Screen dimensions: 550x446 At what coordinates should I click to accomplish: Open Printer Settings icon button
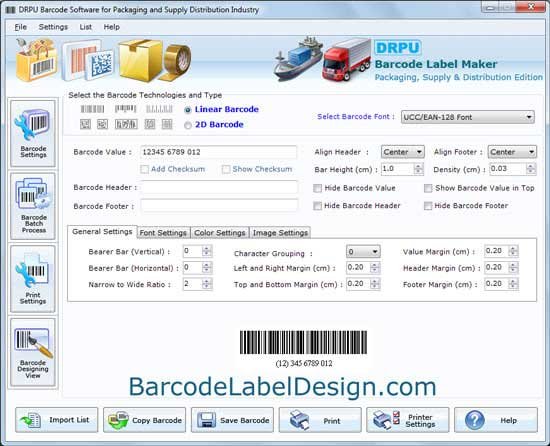408,420
